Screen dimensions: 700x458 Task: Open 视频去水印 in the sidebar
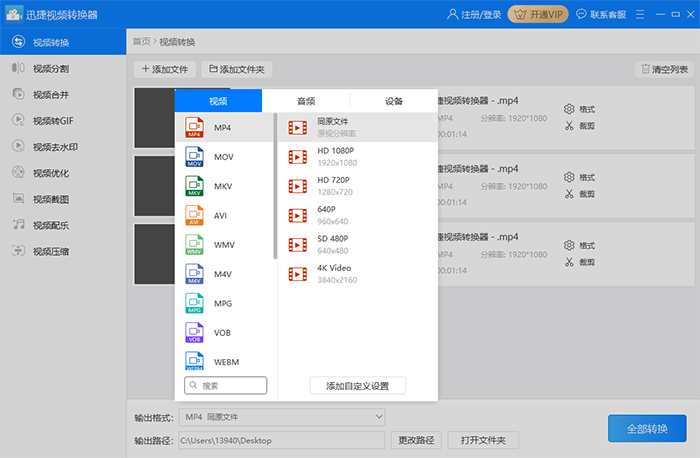pyautogui.click(x=63, y=147)
